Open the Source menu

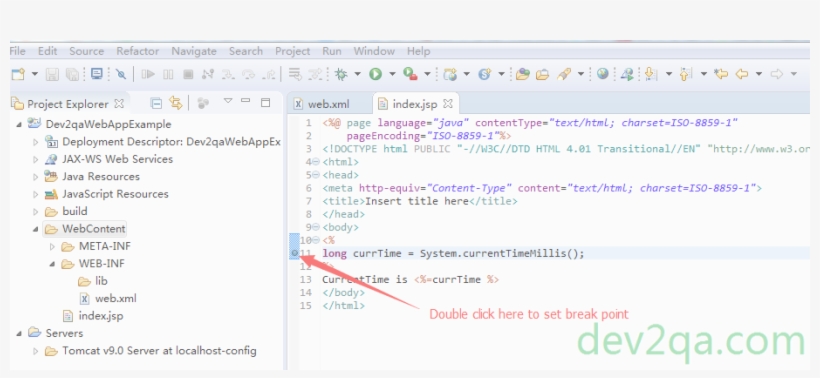click(x=86, y=51)
